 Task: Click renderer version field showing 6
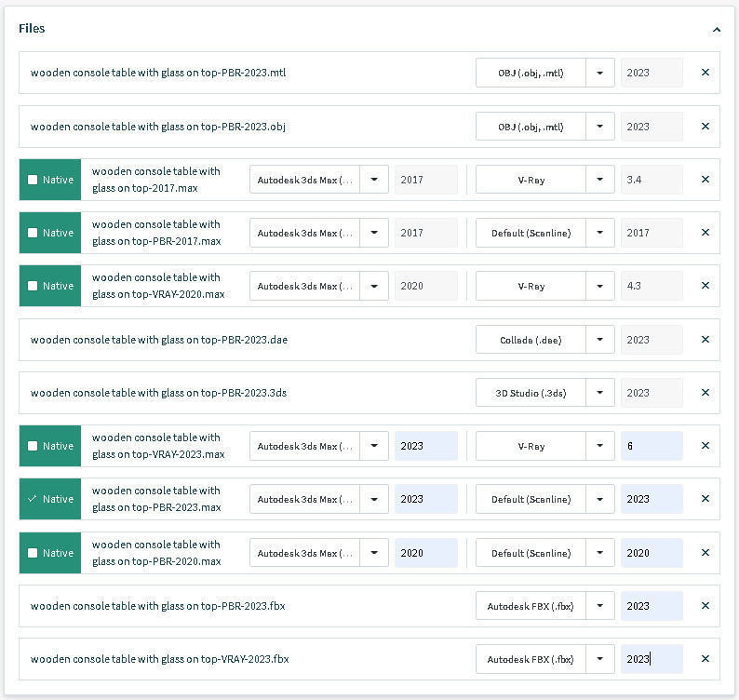[x=652, y=446]
